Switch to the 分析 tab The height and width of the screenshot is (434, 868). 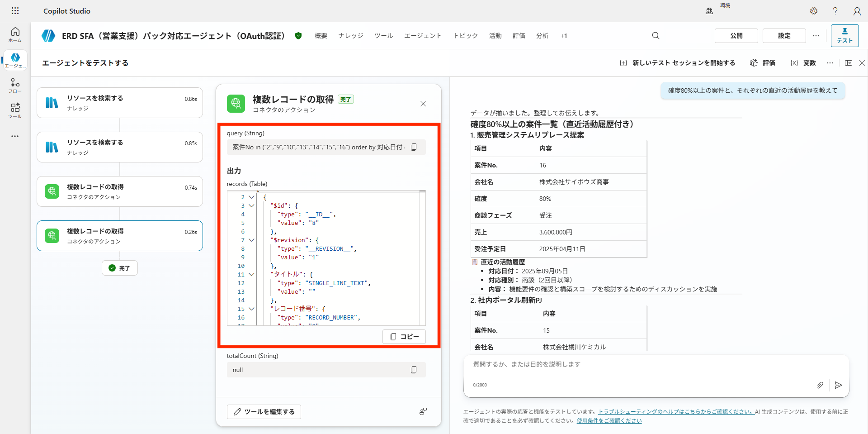pyautogui.click(x=542, y=36)
